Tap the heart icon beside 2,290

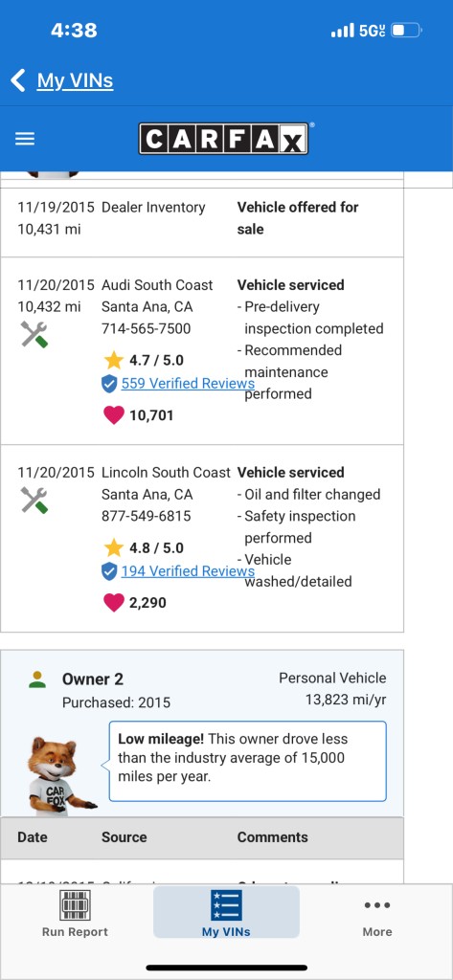pos(113,603)
